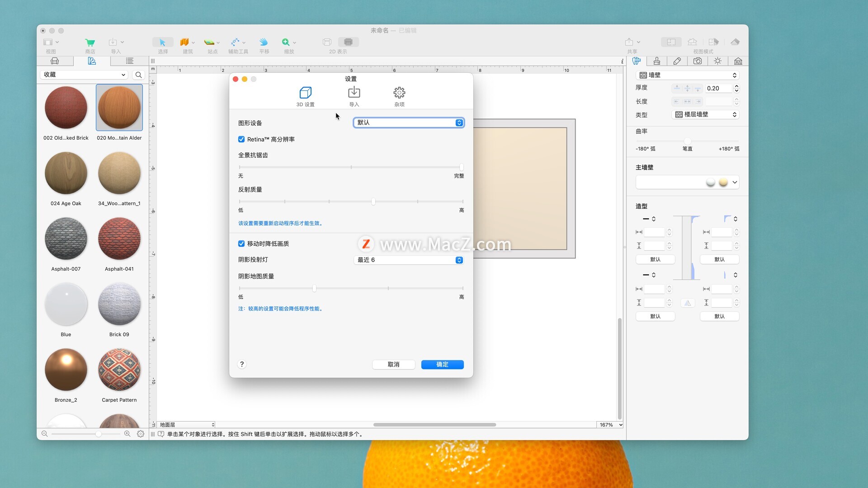Click the thickness value field
The height and width of the screenshot is (488, 868).
tap(719, 89)
